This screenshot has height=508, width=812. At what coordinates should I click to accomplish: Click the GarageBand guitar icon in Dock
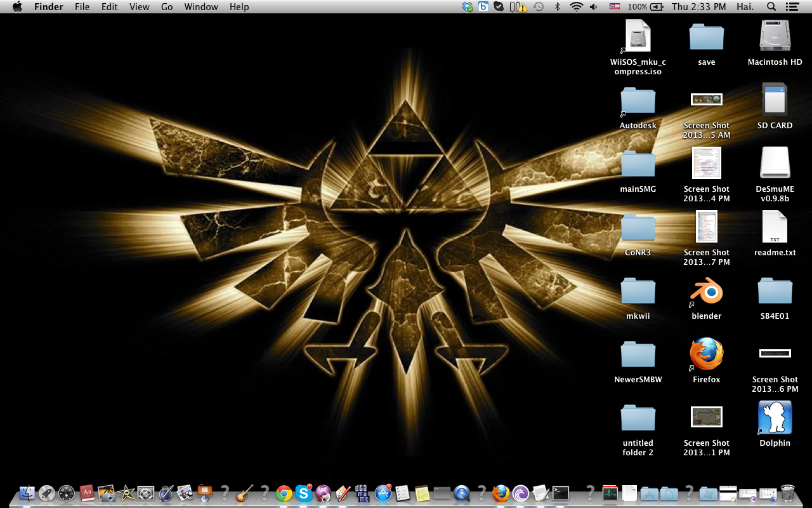click(x=244, y=493)
